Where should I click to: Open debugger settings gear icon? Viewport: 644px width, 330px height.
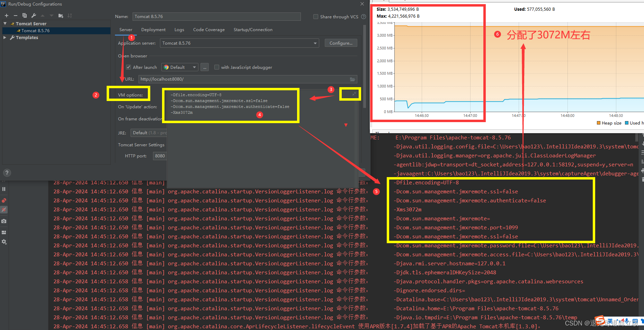pos(4,242)
